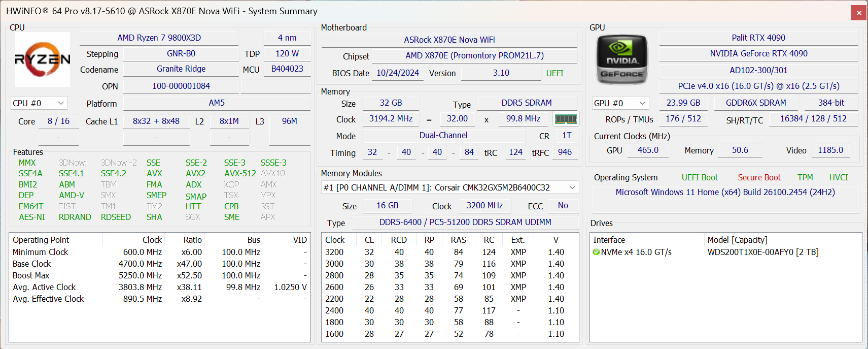Open the CPU #0 selector dropdown

pos(39,103)
